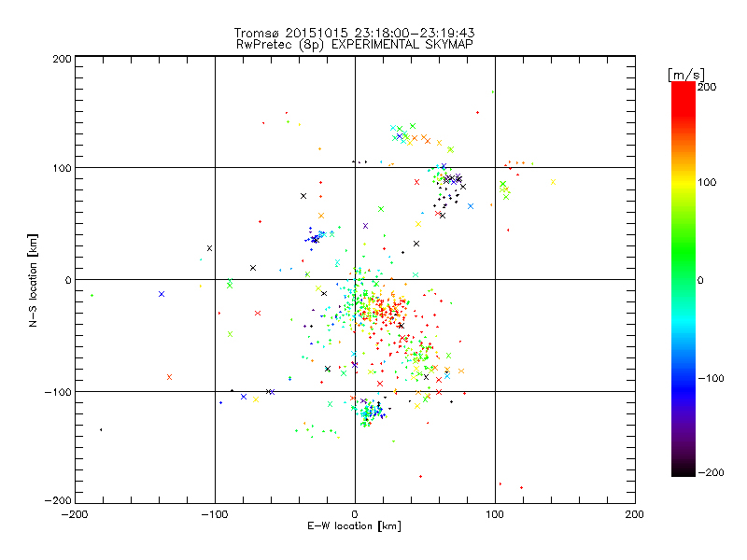This screenshot has width=747, height=560.
Task: Click the N-S axis tick label "0"
Action: coord(68,280)
